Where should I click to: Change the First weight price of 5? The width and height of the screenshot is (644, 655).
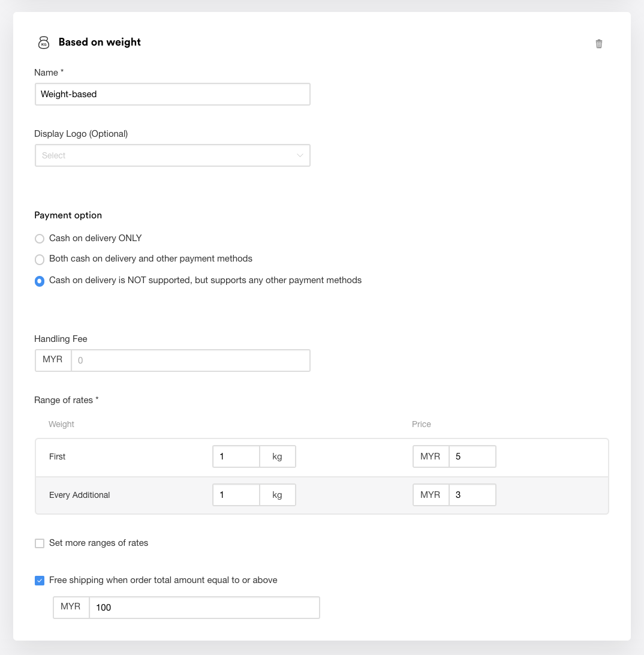coord(473,456)
